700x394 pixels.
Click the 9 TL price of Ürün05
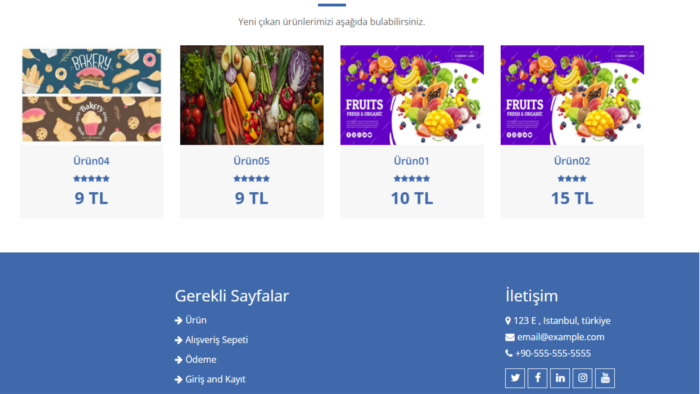(x=252, y=198)
